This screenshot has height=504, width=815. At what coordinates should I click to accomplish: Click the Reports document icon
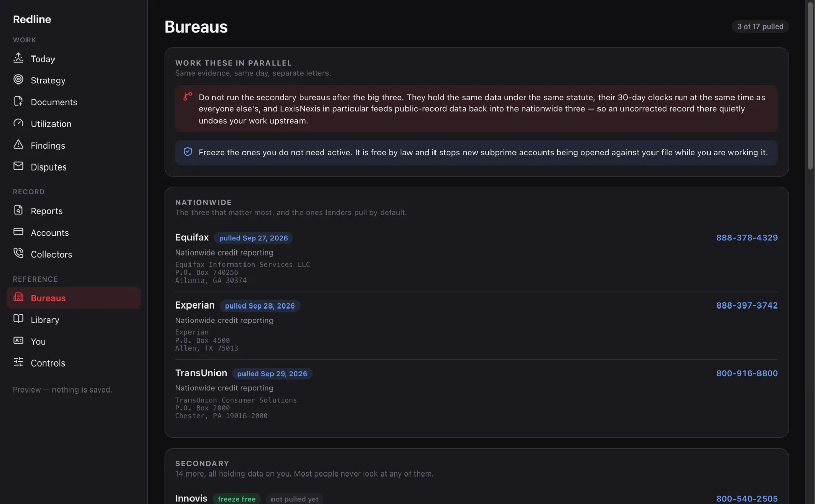click(x=18, y=210)
